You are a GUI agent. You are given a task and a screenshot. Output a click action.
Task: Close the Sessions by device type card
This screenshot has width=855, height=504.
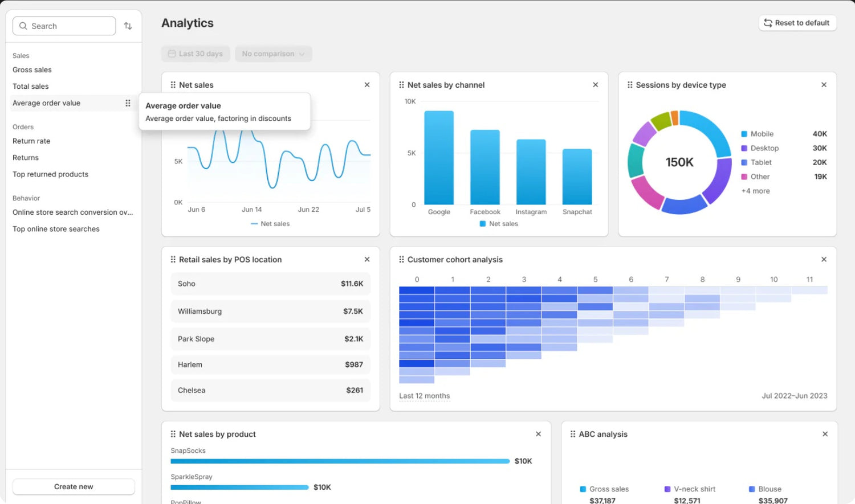point(824,85)
